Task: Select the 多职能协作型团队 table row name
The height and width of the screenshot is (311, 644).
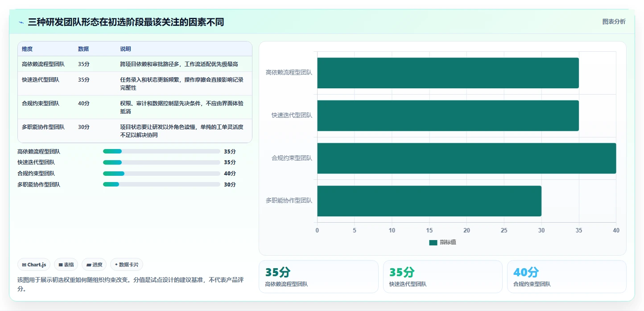Action: click(43, 127)
